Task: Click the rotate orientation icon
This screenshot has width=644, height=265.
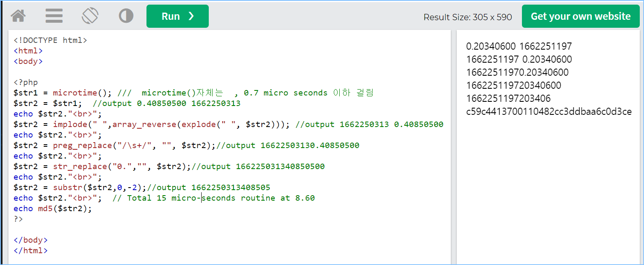Action: pos(90,16)
